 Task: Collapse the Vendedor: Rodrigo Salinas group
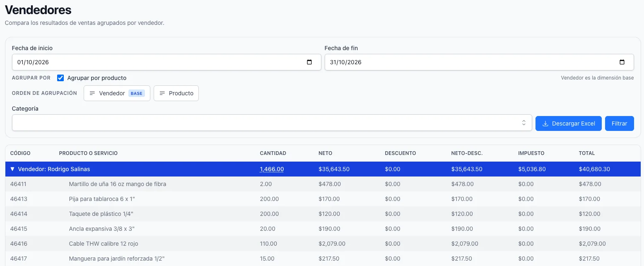coord(12,169)
